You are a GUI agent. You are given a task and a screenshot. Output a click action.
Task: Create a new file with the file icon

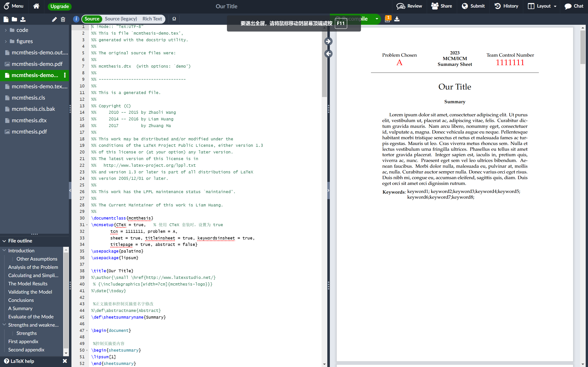6,19
